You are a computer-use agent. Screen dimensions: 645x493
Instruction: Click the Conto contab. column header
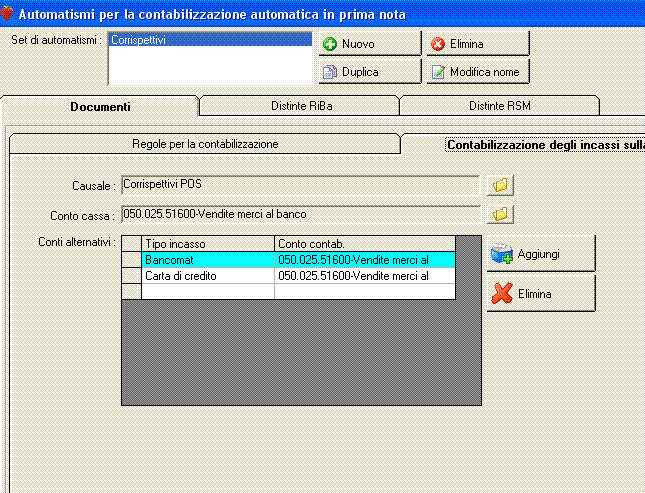tap(365, 244)
